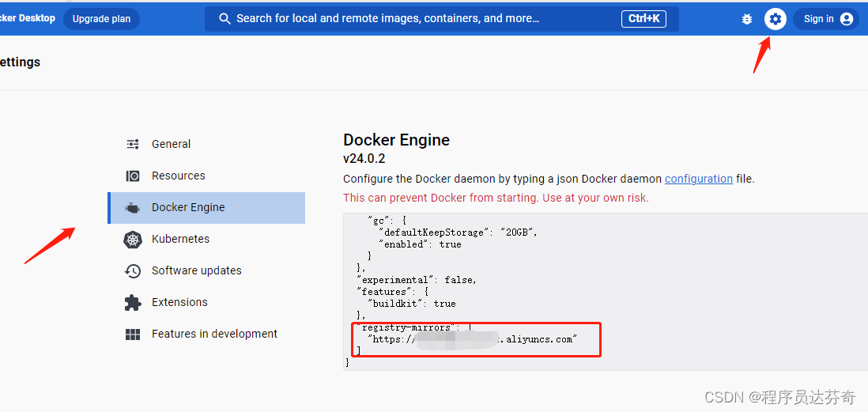Open Features in development section
This screenshot has height=412, width=868.
click(206, 334)
